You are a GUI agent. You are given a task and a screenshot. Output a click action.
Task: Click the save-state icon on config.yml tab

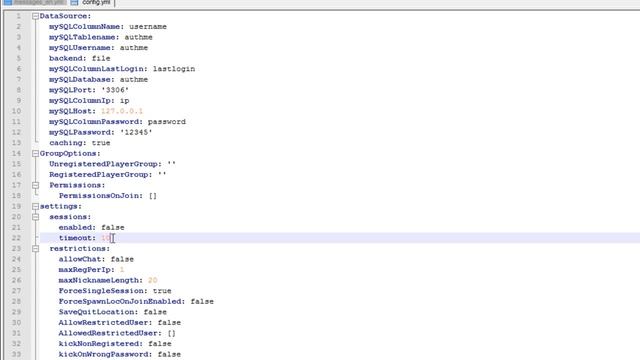point(74,2)
